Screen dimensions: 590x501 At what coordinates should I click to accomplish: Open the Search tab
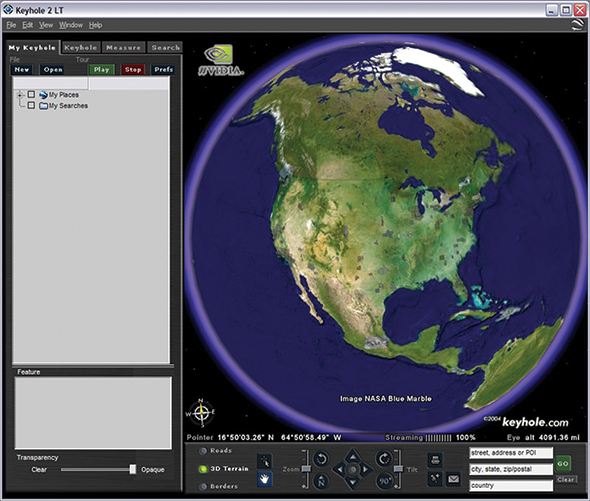pyautogui.click(x=165, y=47)
